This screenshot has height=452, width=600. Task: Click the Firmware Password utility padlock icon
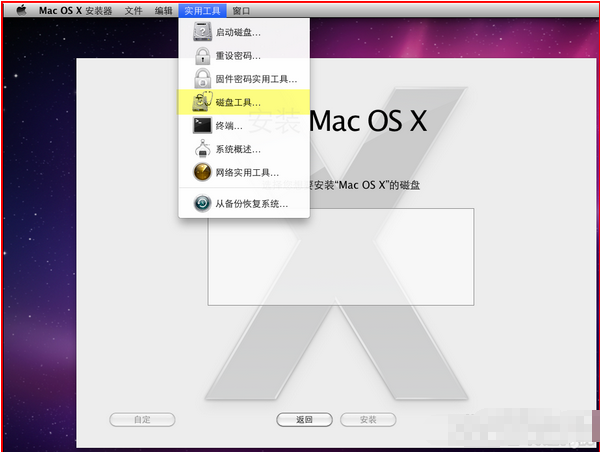202,78
